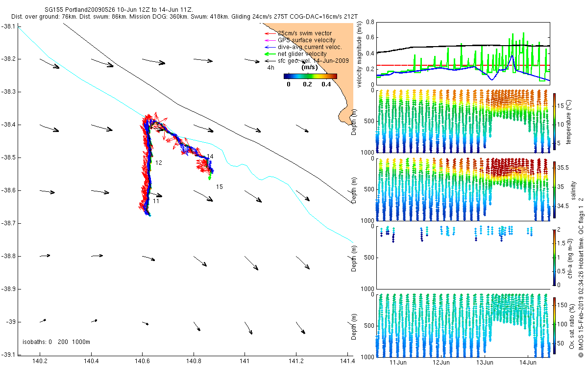This screenshot has height=368, width=588.
Task: Click the magenta GPS surface velocity legend arrow
Action: 271,40
